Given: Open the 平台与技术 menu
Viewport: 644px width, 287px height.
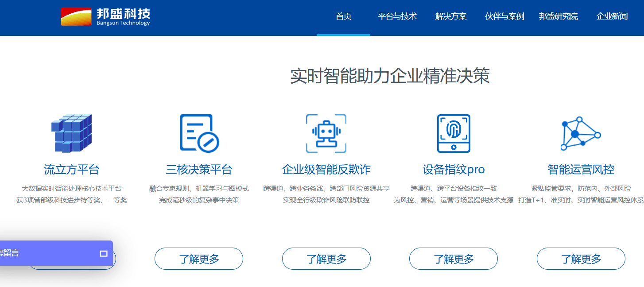Looking at the screenshot, I should click(x=397, y=16).
